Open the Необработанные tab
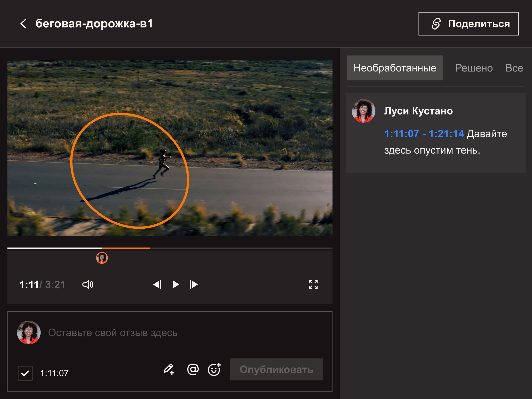532x399 pixels. click(x=394, y=68)
